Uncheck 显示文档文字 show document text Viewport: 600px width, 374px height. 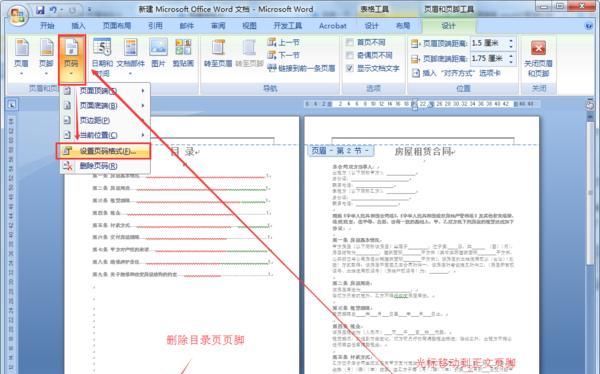[x=349, y=68]
